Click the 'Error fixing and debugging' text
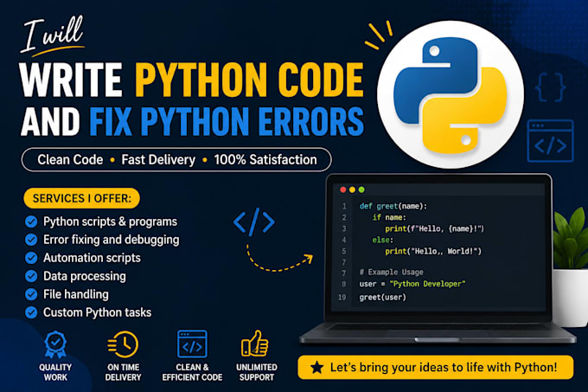Screen dimensions: 588x392 (x=112, y=240)
